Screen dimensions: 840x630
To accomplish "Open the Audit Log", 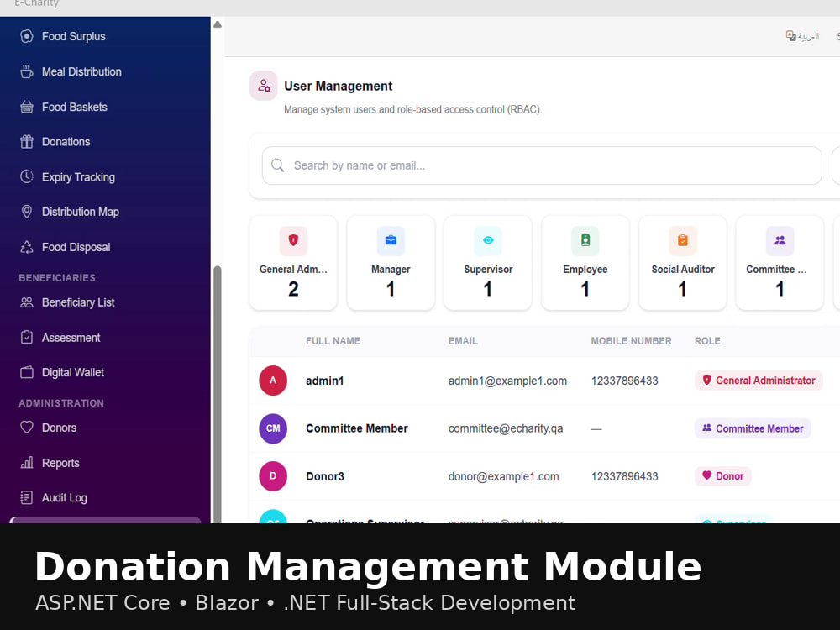I will 65,498.
